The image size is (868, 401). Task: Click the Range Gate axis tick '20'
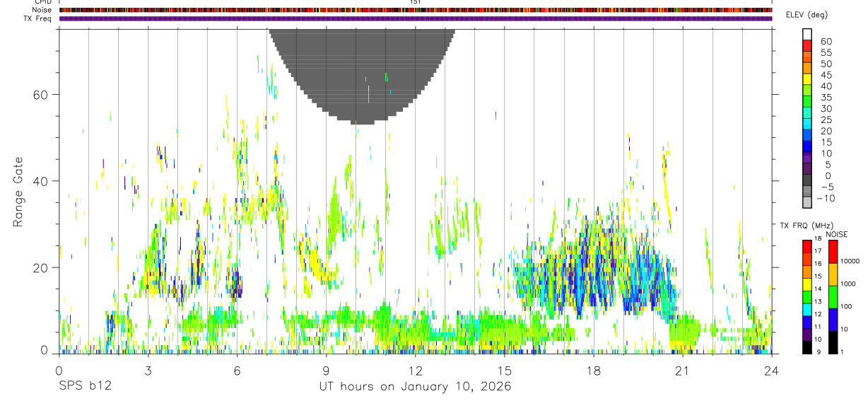point(40,267)
